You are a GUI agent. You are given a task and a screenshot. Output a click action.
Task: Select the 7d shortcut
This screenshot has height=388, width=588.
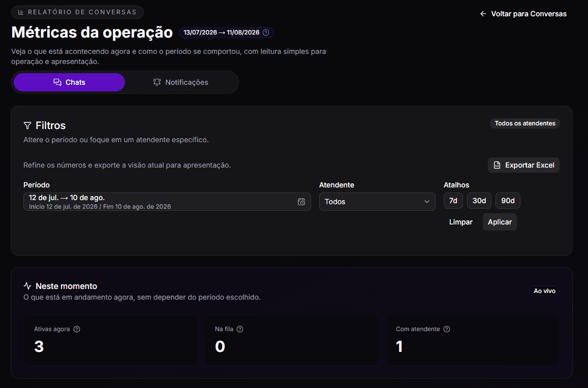click(x=453, y=201)
